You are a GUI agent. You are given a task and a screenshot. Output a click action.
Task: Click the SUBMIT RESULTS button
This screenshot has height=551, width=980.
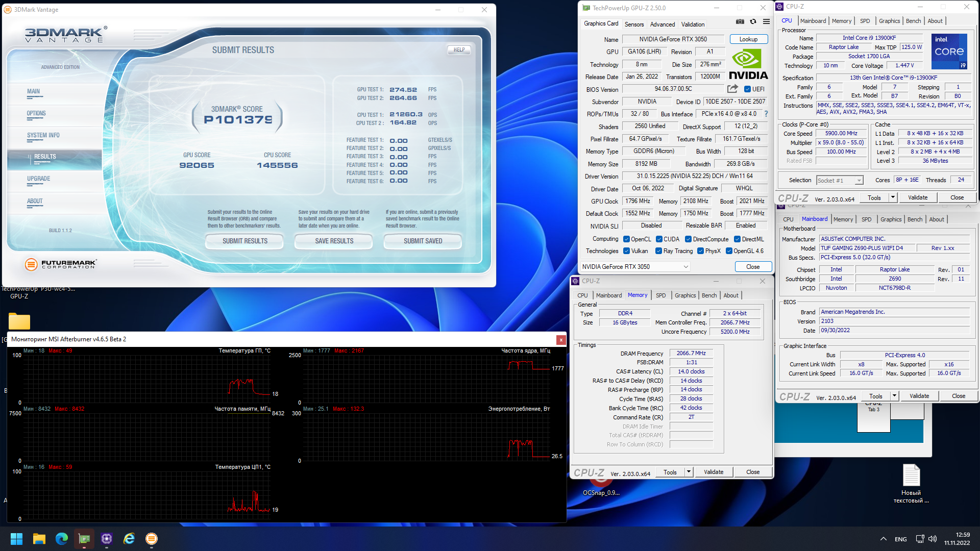point(244,241)
